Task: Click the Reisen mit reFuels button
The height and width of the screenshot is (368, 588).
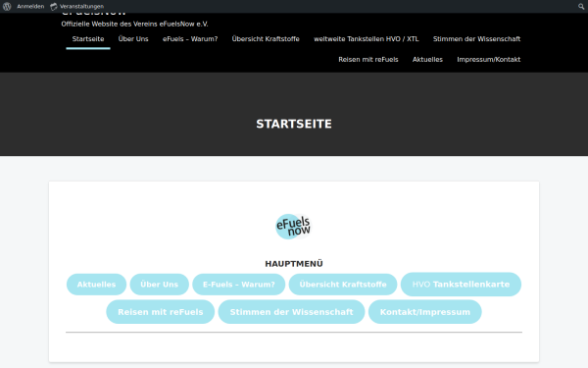Action: click(x=160, y=312)
